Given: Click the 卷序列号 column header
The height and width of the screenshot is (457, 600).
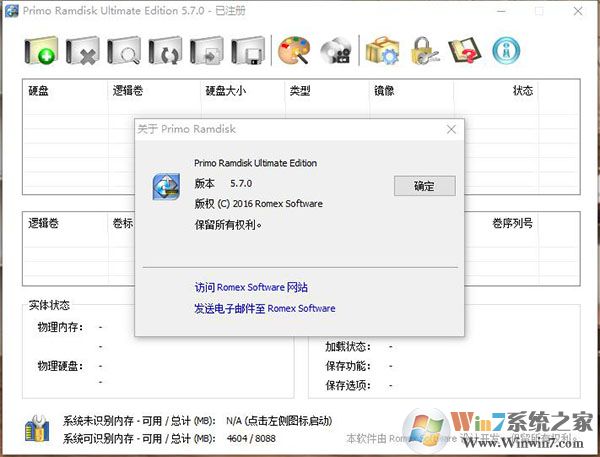Looking at the screenshot, I should 512,223.
